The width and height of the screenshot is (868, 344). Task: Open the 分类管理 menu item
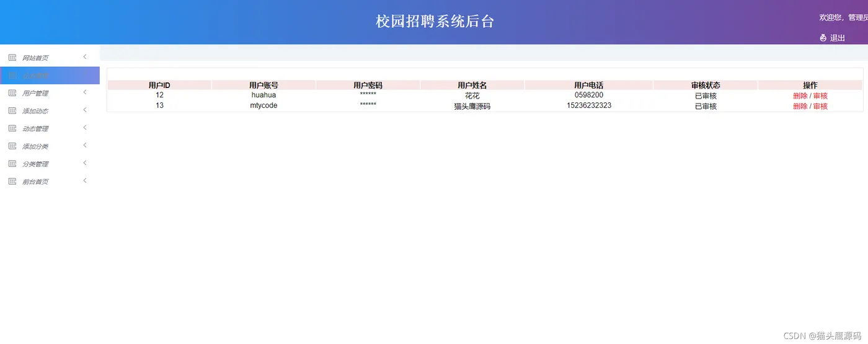click(35, 164)
